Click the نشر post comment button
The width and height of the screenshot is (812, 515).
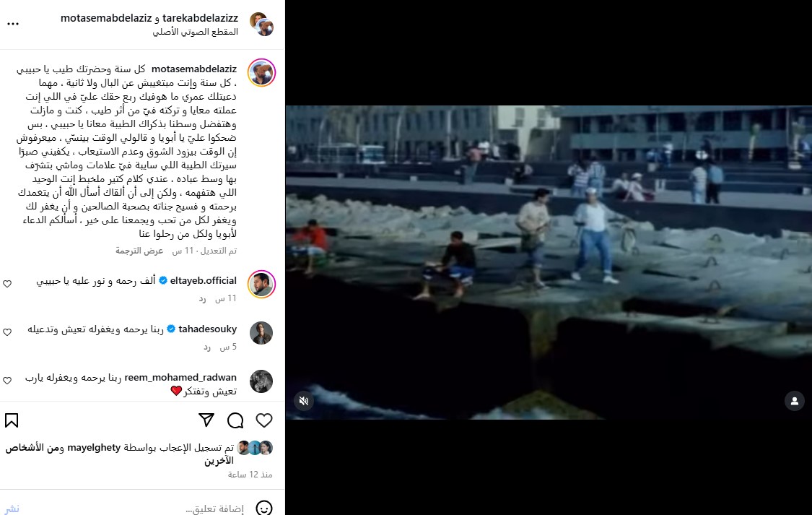click(x=12, y=508)
